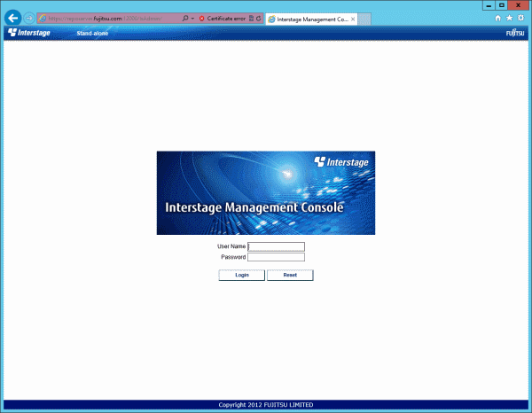Click inside the Password field
The image size is (532, 413).
276,257
